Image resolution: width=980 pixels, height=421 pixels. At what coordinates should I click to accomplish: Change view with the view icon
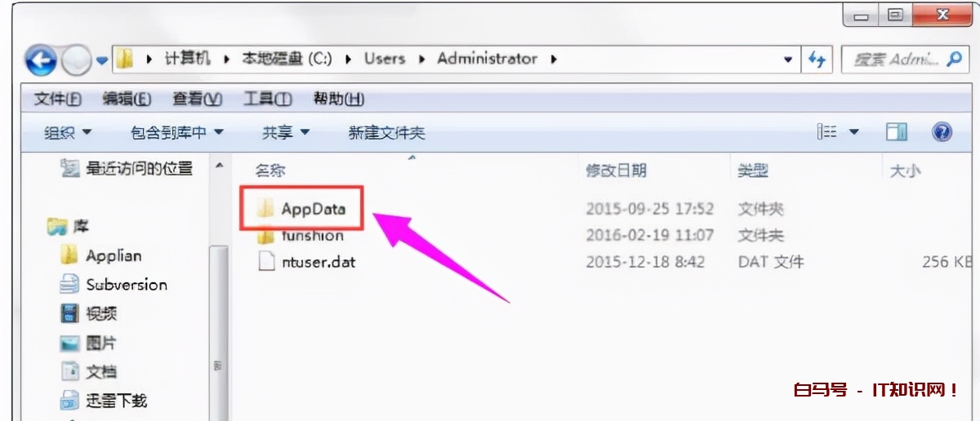tap(827, 131)
